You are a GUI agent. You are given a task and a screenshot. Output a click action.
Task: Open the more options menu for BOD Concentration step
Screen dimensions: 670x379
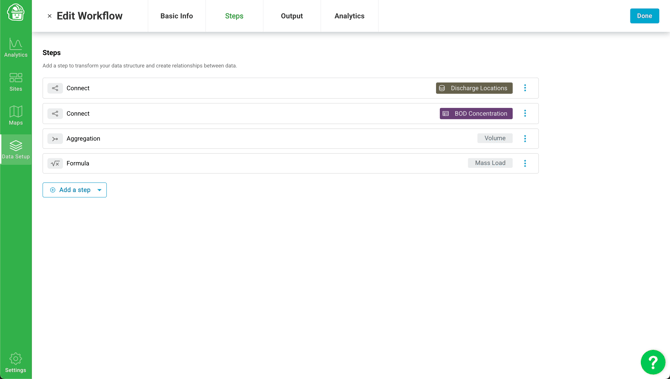coord(525,113)
